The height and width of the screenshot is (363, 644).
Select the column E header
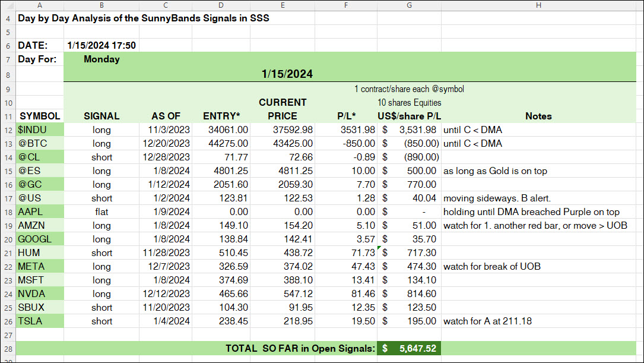pyautogui.click(x=283, y=5)
